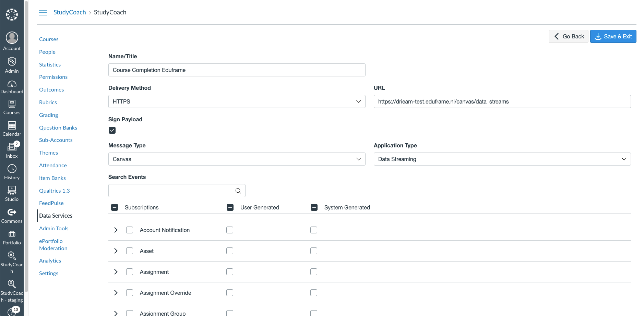Open Statistics in the admin menu
The image size is (644, 316).
pyautogui.click(x=50, y=65)
